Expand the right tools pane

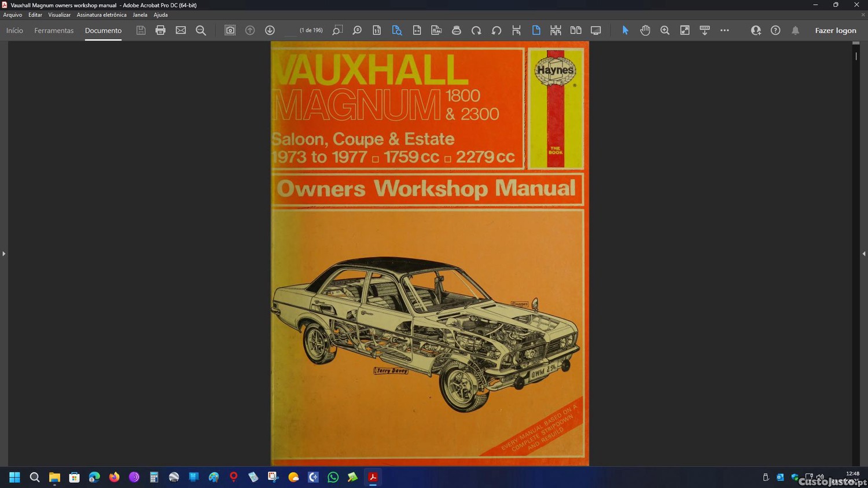pos(864,254)
